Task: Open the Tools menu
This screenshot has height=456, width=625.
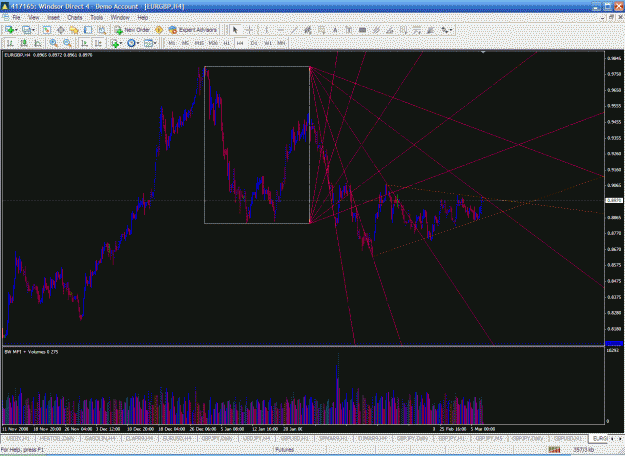Action: tap(96, 18)
